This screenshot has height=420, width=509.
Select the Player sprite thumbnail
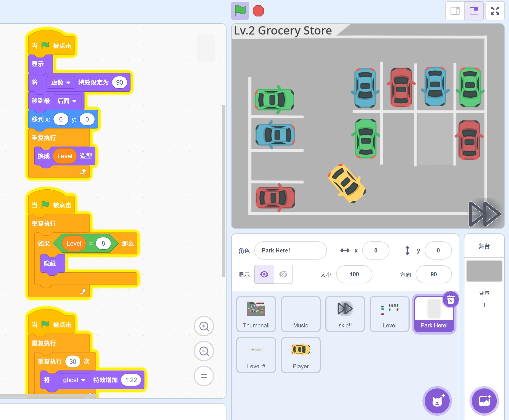pyautogui.click(x=300, y=355)
